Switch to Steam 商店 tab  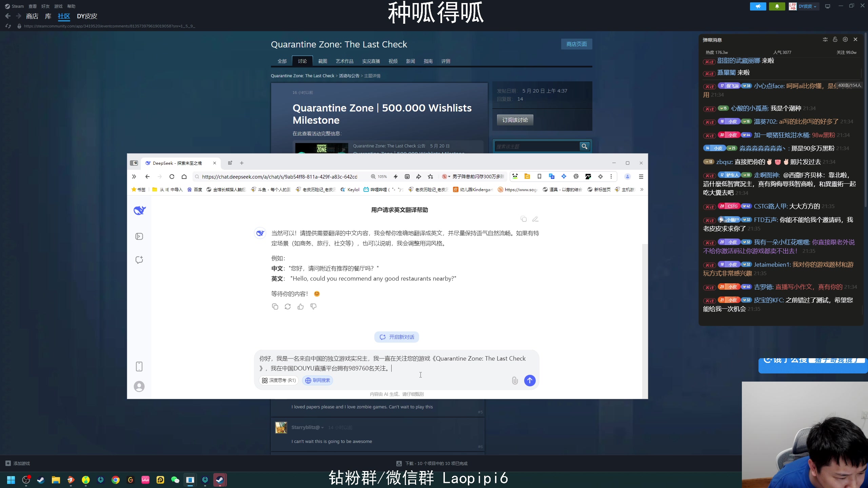(x=32, y=16)
